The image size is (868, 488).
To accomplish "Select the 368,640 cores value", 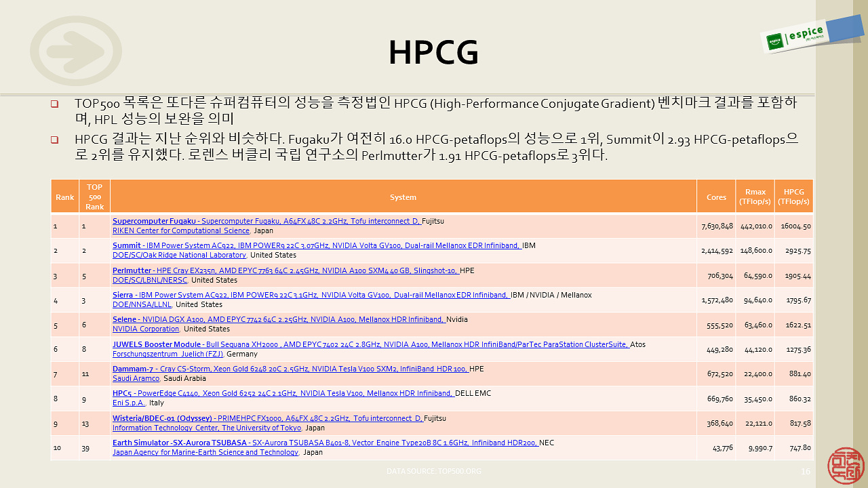I will click(x=719, y=423).
